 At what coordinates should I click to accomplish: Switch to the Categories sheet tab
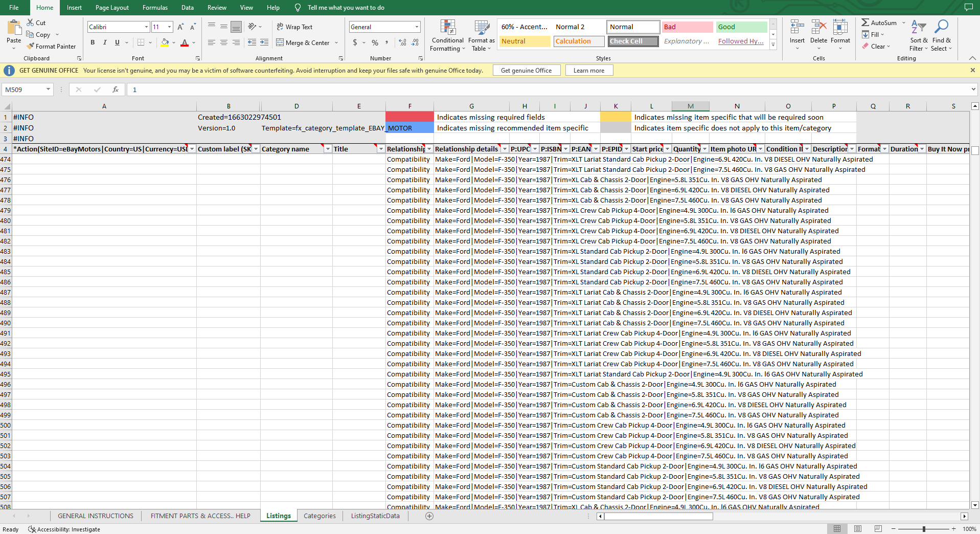[x=320, y=516]
